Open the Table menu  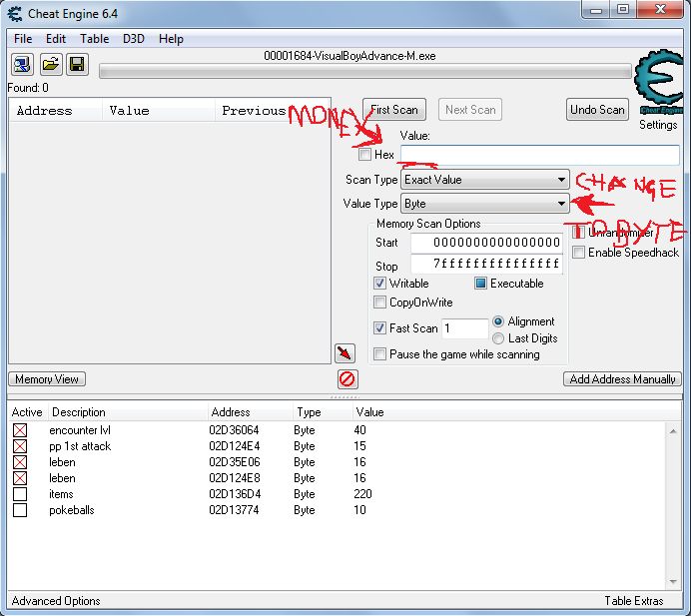pyautogui.click(x=94, y=39)
